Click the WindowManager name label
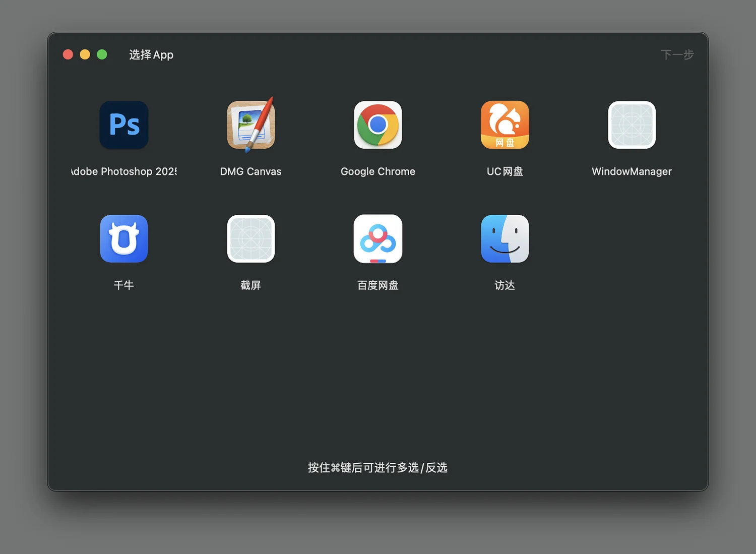This screenshot has width=756, height=554. point(632,171)
